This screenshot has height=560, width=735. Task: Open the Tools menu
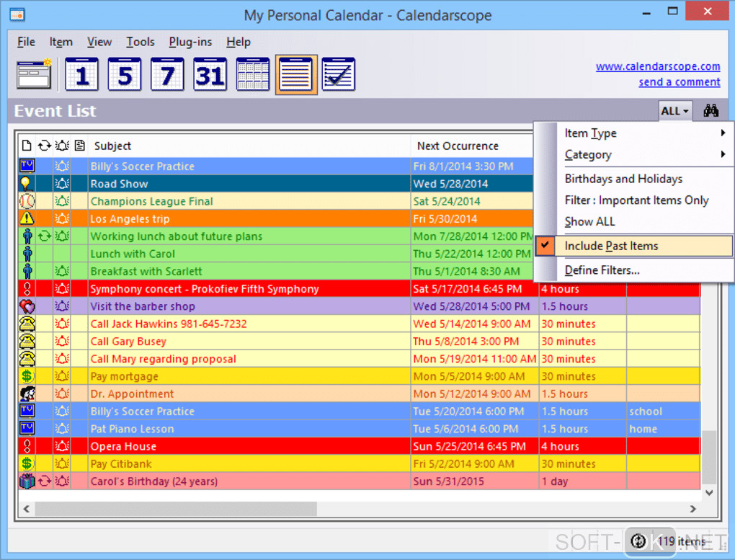pos(141,42)
